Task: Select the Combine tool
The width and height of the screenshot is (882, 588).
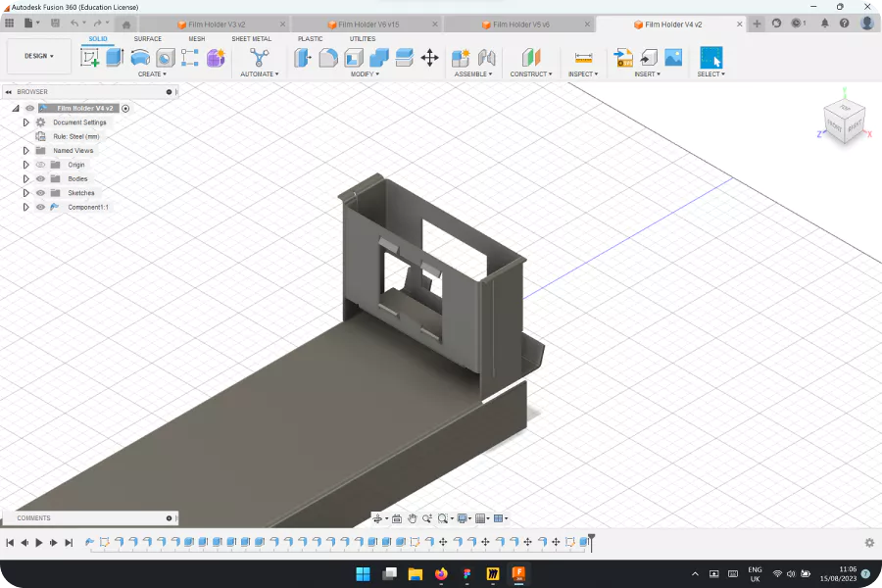Action: pyautogui.click(x=378, y=58)
